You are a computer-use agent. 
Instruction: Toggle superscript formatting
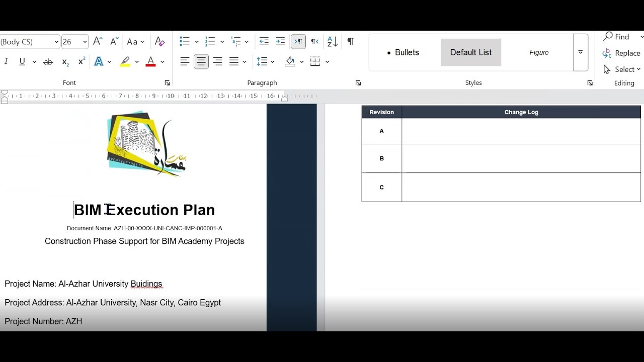coord(82,61)
